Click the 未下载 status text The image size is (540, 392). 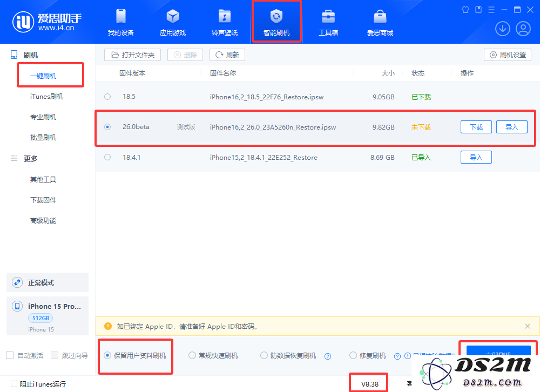click(421, 127)
